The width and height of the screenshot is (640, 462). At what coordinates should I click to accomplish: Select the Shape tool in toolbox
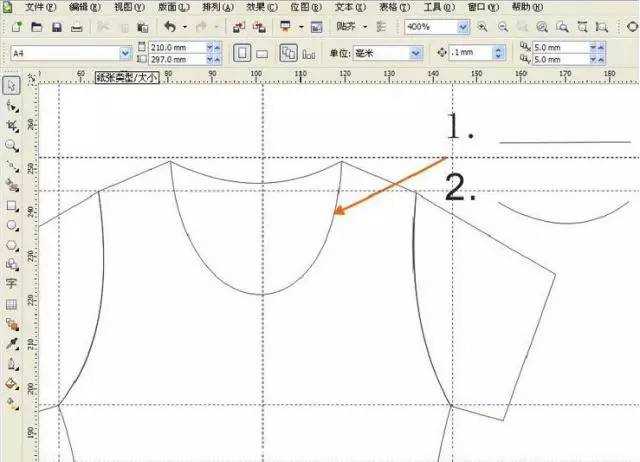point(12,106)
